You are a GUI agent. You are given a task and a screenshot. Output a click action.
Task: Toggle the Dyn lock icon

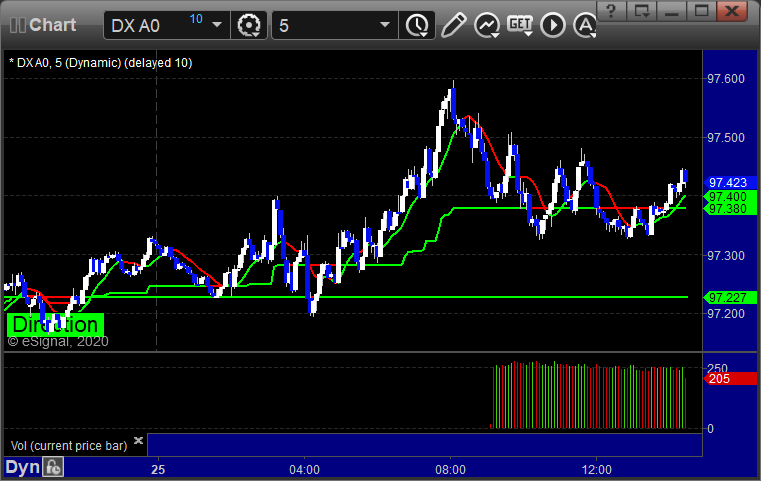53,467
